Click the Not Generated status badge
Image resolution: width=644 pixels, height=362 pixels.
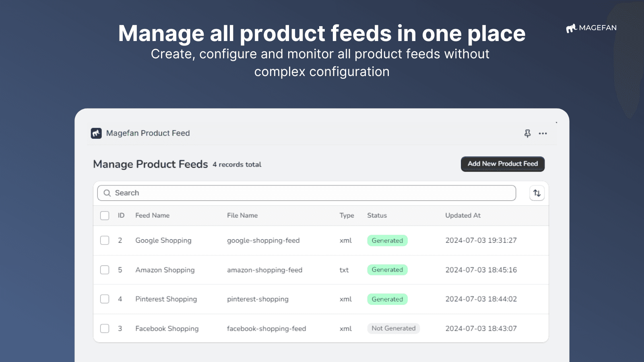point(393,329)
